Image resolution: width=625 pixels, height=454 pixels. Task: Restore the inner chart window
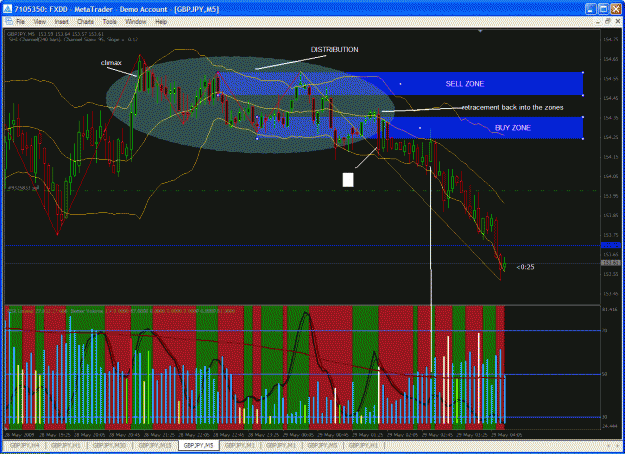(x=607, y=22)
